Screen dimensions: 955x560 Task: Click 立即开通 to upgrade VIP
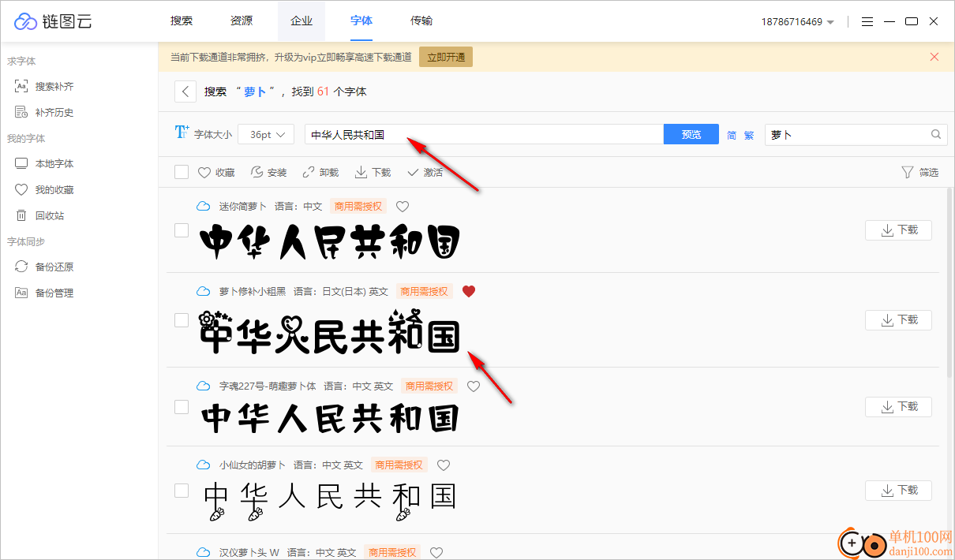[445, 57]
